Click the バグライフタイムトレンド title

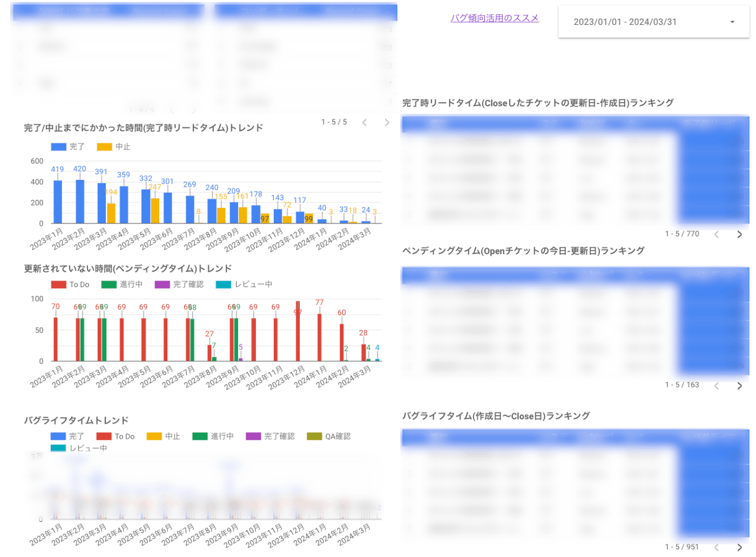point(76,420)
